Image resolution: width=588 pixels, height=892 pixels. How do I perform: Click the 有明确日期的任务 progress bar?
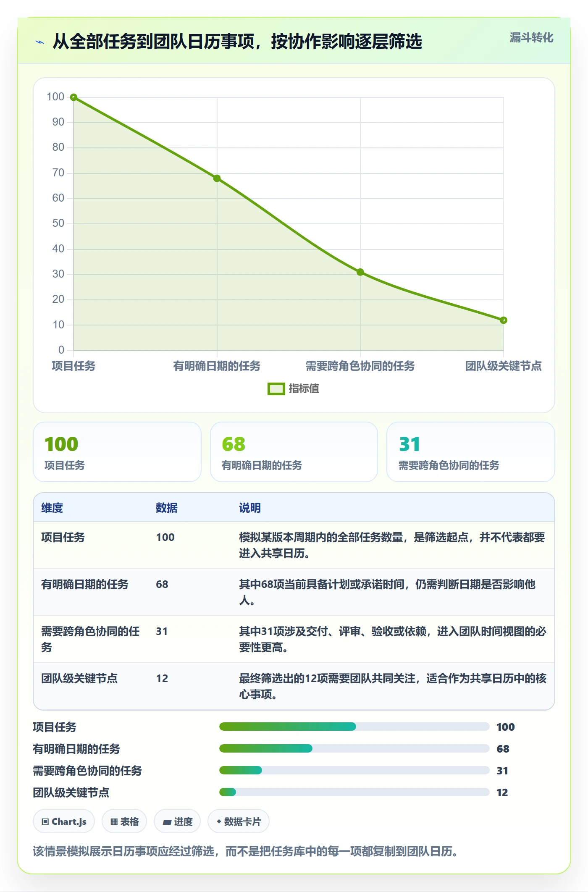(x=354, y=748)
